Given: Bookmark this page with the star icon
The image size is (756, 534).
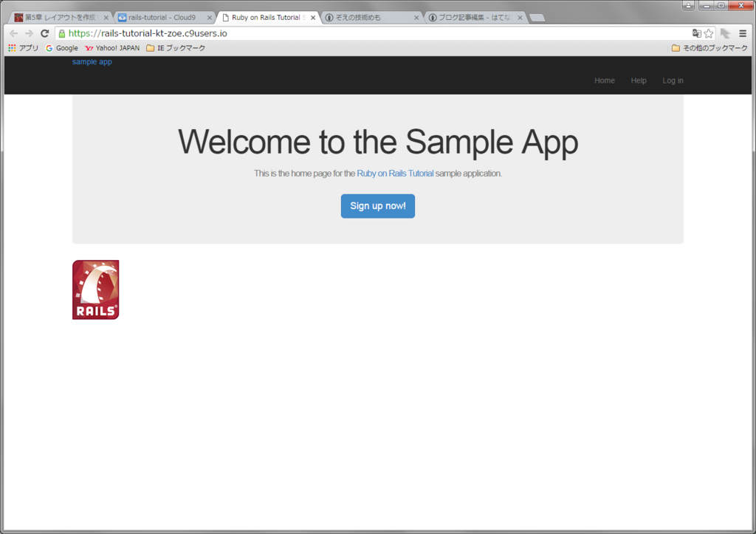Looking at the screenshot, I should tap(709, 33).
